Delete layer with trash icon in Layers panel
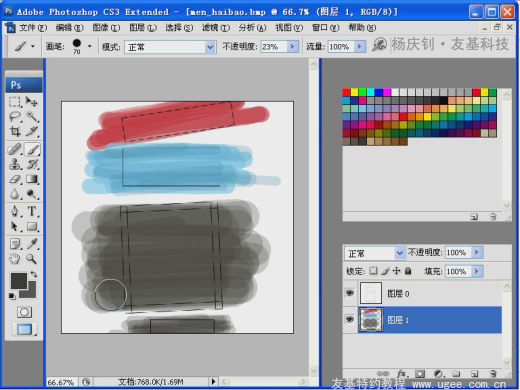The height and width of the screenshot is (390, 520). [493, 374]
